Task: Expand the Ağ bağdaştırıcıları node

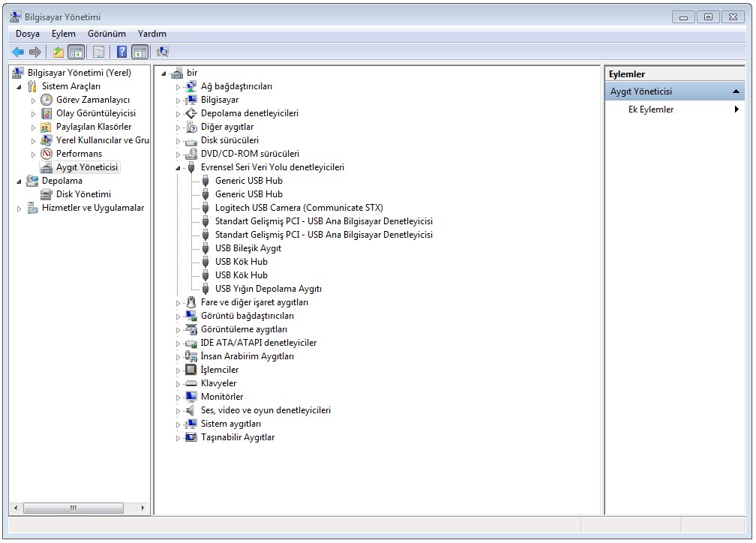Action: pos(178,87)
